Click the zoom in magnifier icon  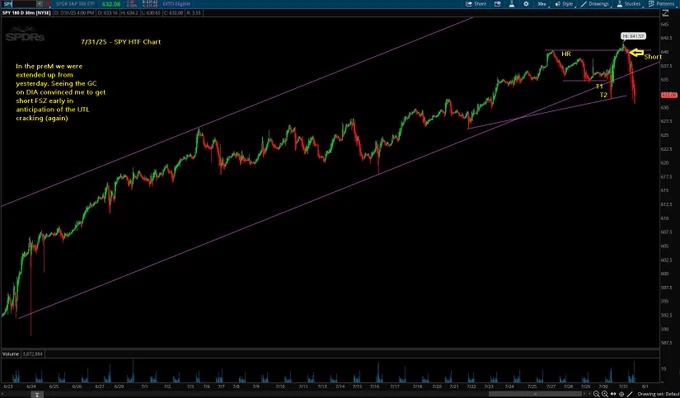point(605,394)
